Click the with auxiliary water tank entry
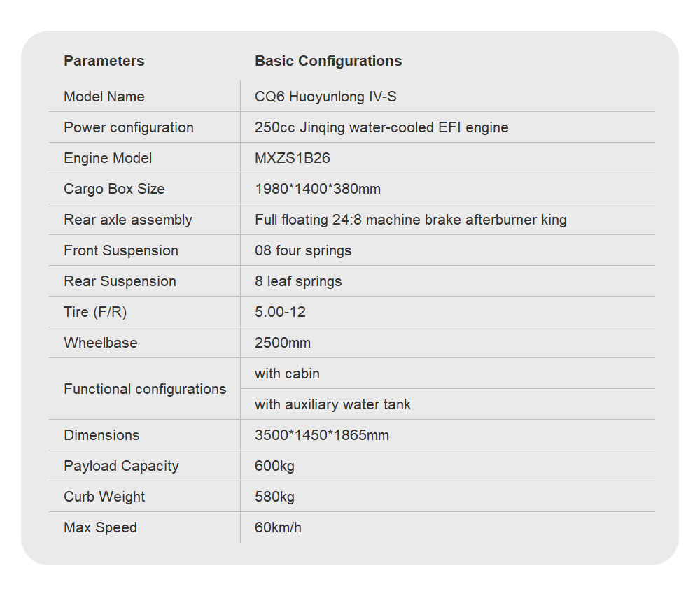The height and width of the screenshot is (596, 700). [332, 404]
